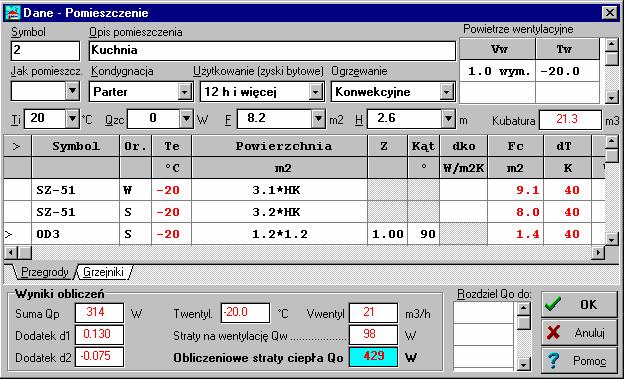Click the scrollbar thumb in Rozdziel Qo list
This screenshot has height=379, width=625.
coord(524,322)
